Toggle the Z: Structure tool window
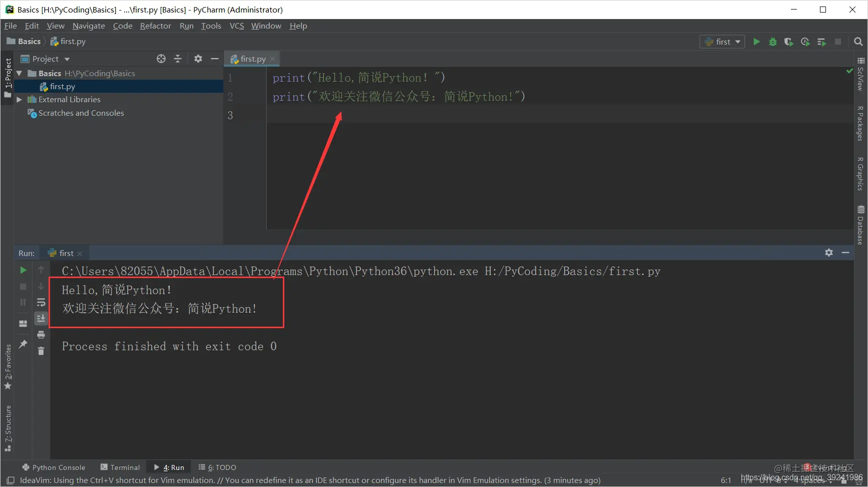Screen dimensions: 868x487 [8, 429]
